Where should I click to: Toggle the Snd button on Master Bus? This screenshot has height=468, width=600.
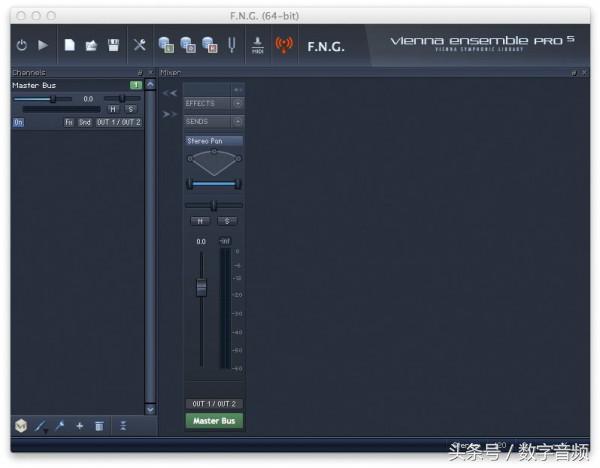pyautogui.click(x=85, y=122)
